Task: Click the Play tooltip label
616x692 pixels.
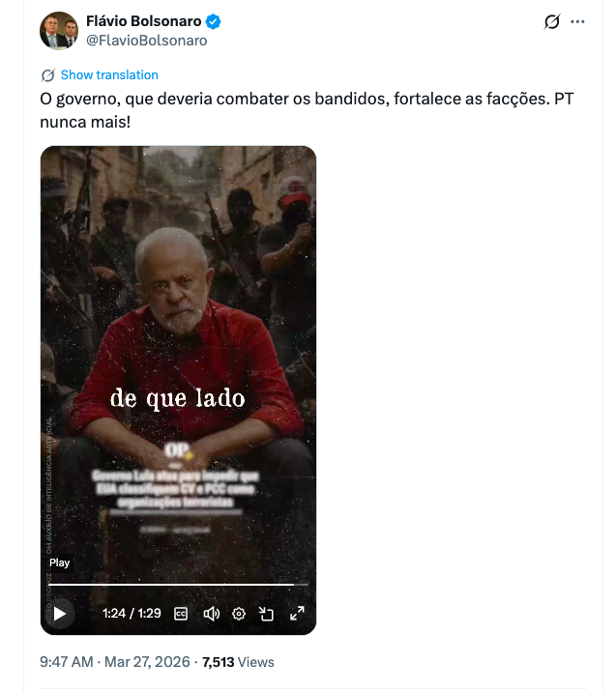Action: (60, 562)
